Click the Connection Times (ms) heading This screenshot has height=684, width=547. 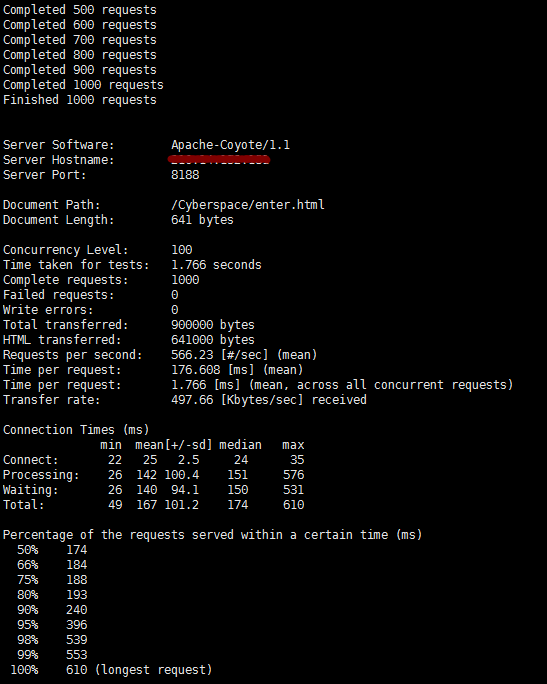(76, 430)
